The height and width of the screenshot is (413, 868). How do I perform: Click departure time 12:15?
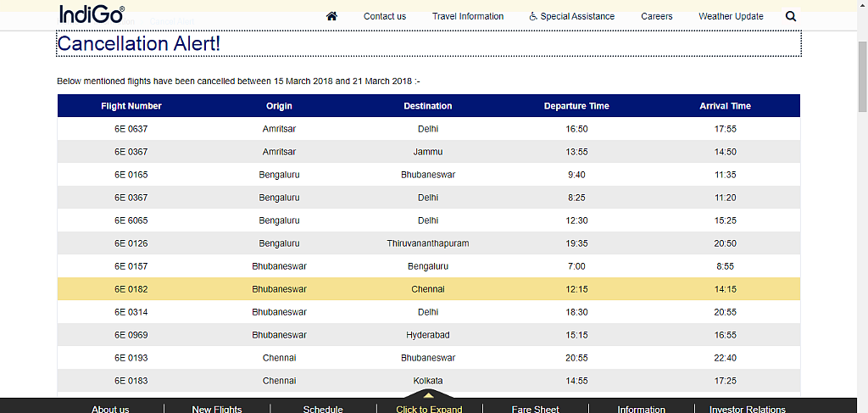point(576,289)
